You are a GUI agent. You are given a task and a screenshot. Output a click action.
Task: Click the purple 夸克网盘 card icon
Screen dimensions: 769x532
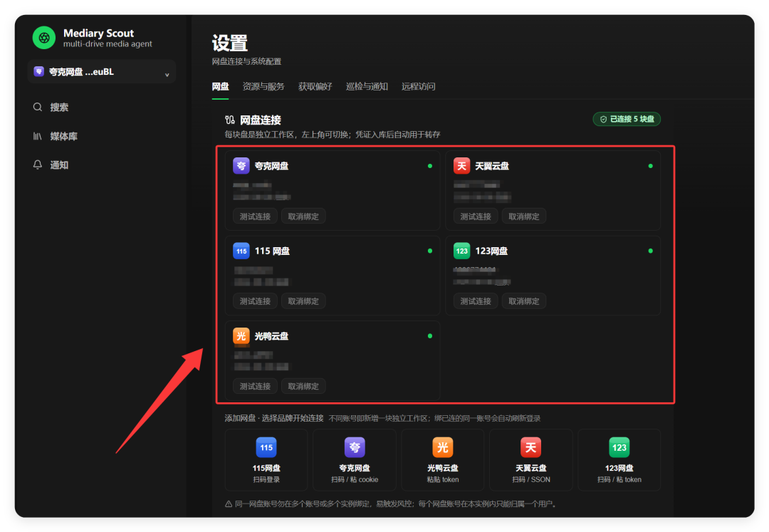tap(241, 166)
